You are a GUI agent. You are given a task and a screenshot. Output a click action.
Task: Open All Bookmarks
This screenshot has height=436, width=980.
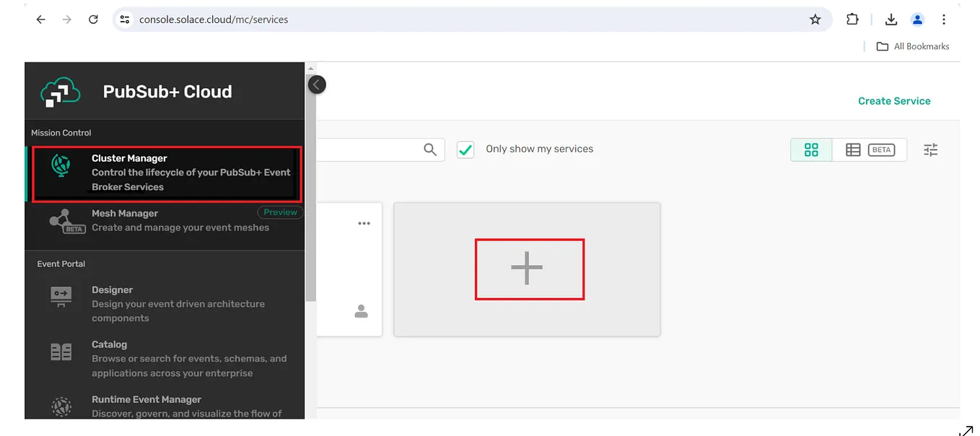(x=912, y=45)
